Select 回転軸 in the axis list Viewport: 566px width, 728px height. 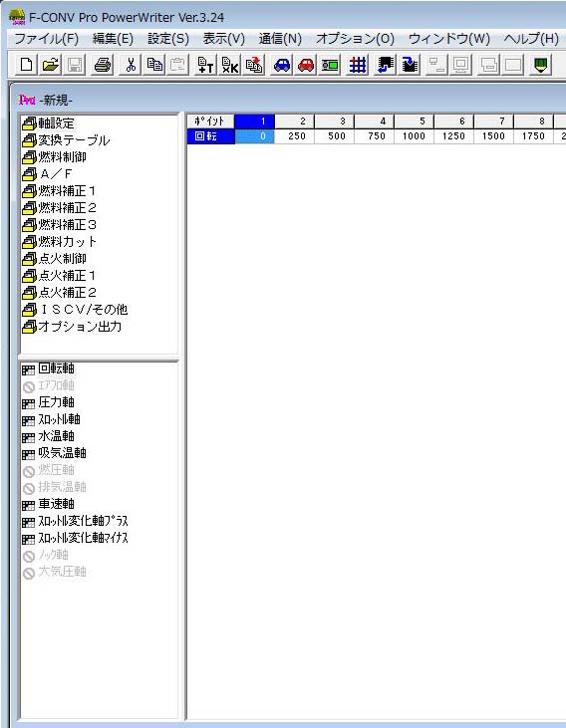coord(48,368)
